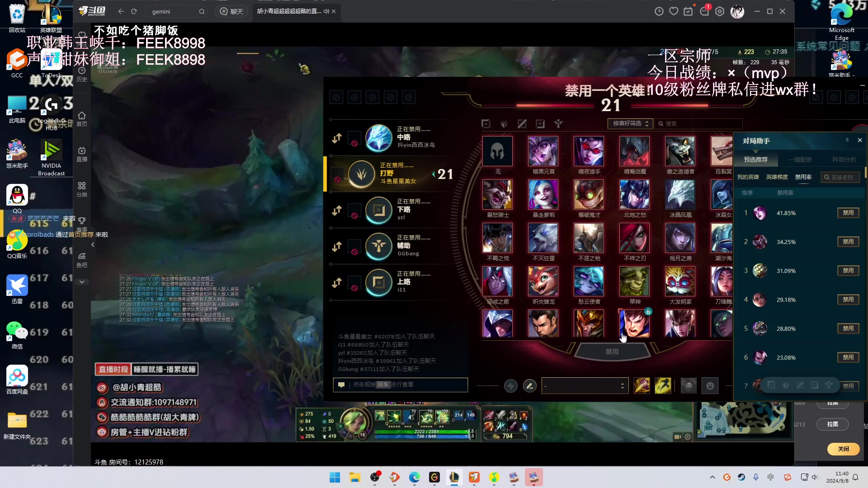Screen dimensions: 868x488
Task: Open ward skin selection icon
Action: click(689, 386)
